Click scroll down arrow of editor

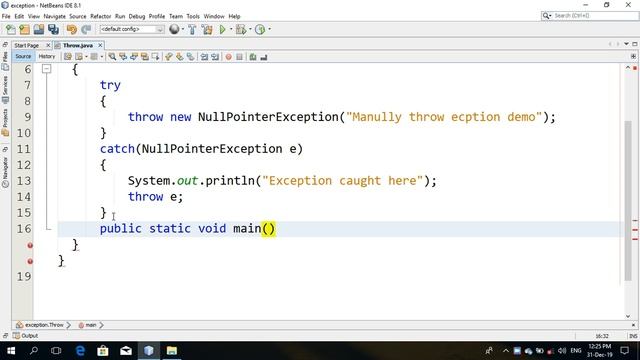pyautogui.click(x=628, y=316)
